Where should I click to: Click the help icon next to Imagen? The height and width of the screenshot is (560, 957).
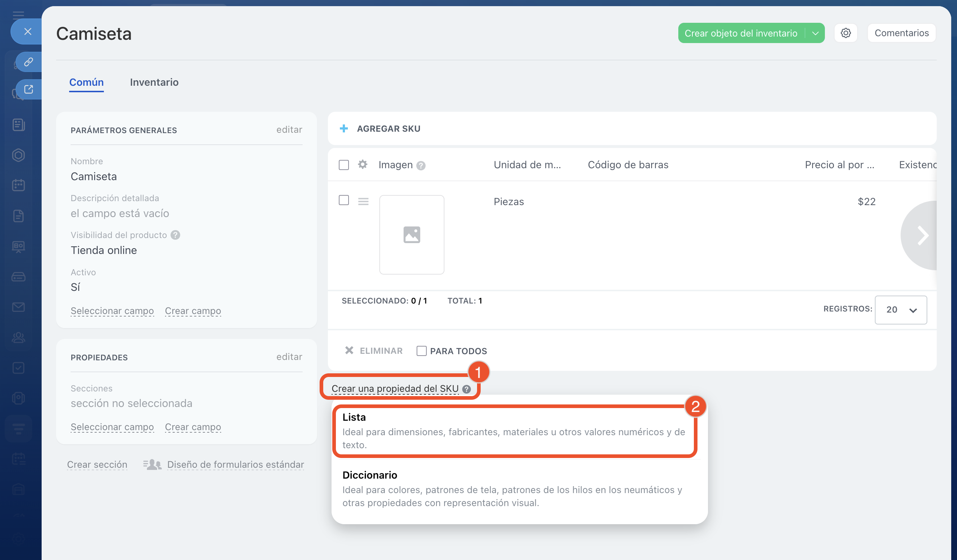[421, 166]
